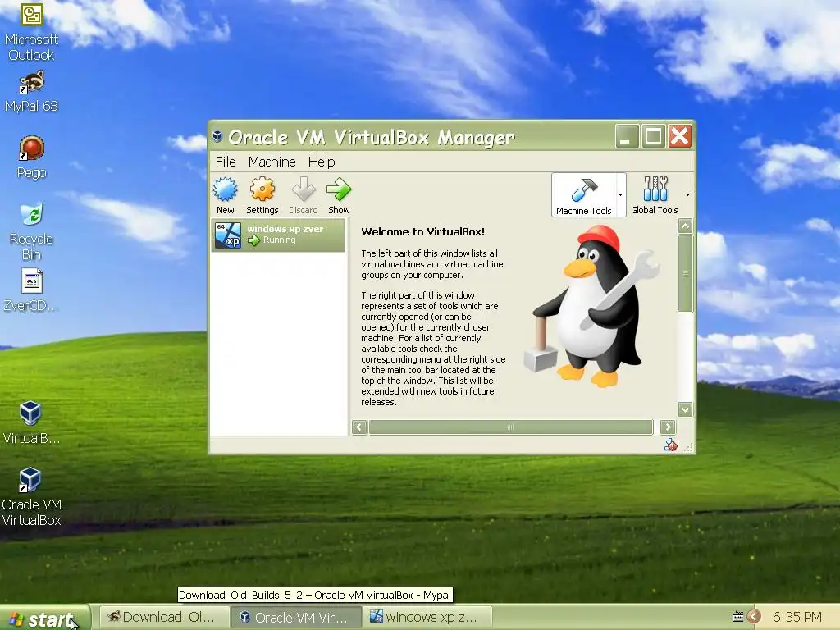Select the Machine Tools hammer button
Viewport: 840px width, 630px height.
[583, 195]
